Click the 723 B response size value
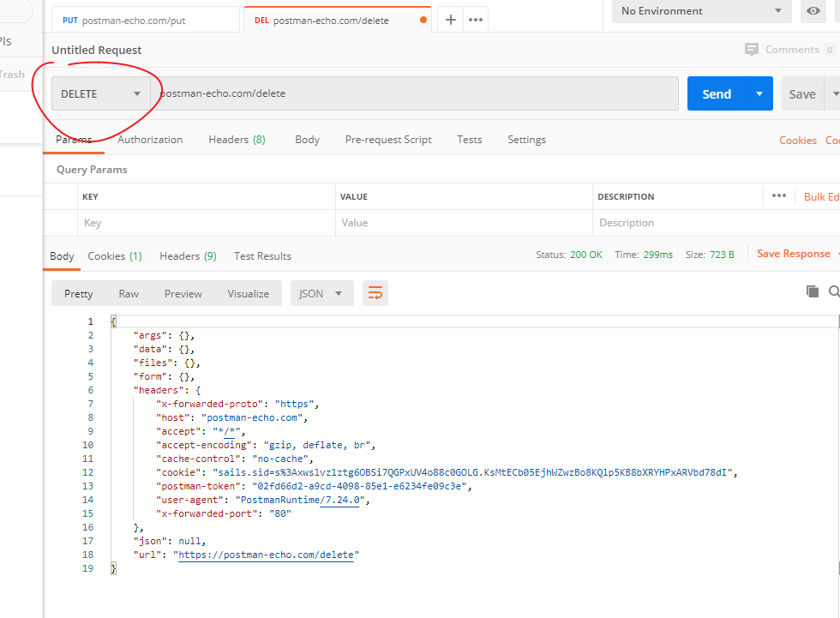This screenshot has height=618, width=840. (722, 255)
